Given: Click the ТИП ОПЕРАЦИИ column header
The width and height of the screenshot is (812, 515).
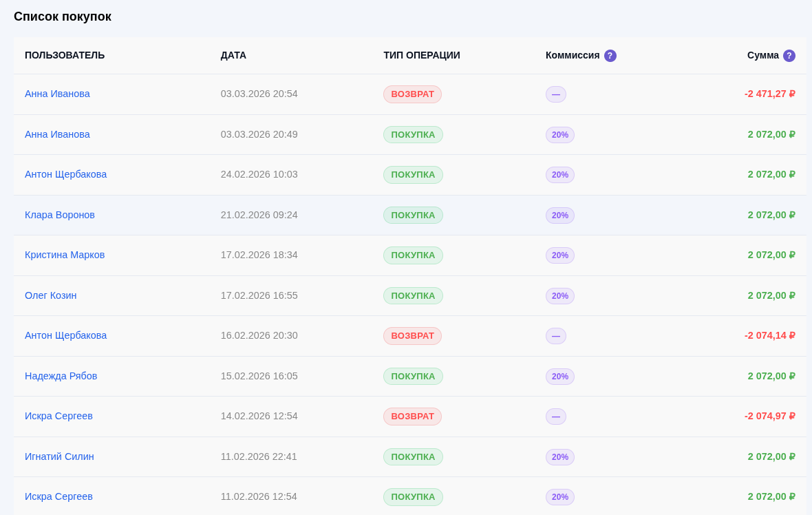Looking at the screenshot, I should click(421, 55).
